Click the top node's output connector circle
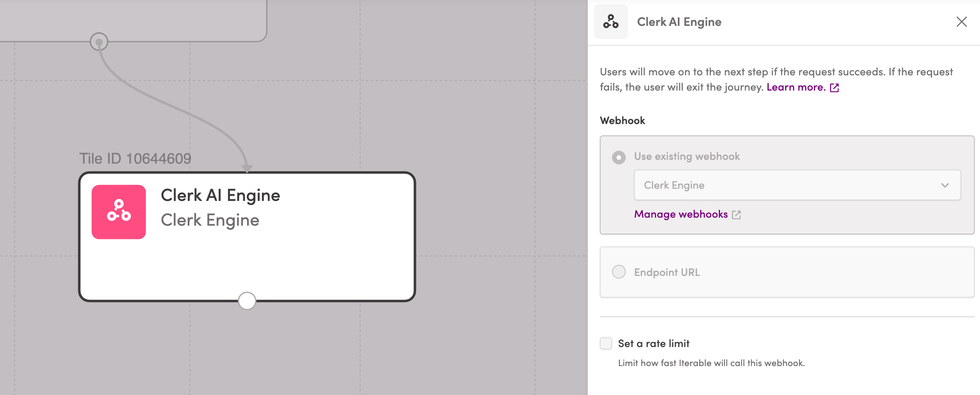 [99, 41]
